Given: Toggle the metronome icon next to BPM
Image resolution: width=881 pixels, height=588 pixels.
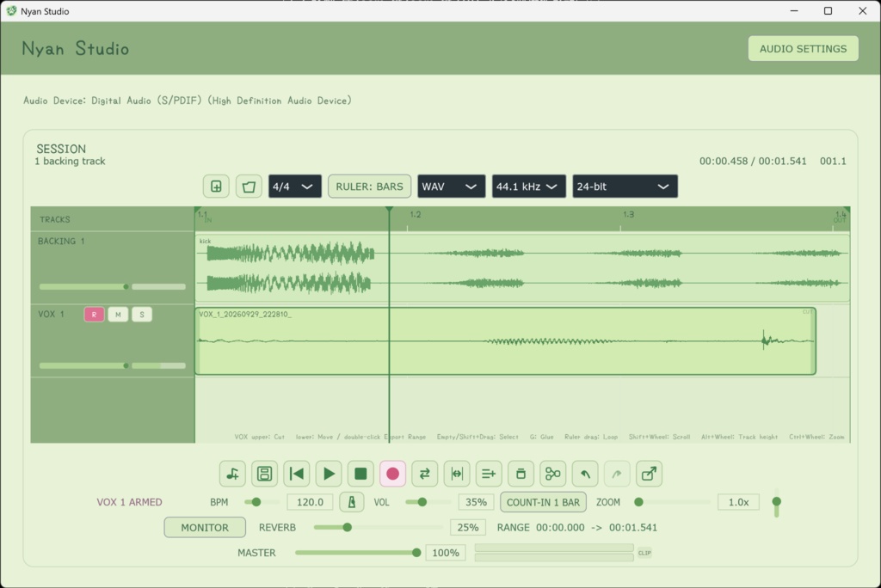Looking at the screenshot, I should pos(352,502).
